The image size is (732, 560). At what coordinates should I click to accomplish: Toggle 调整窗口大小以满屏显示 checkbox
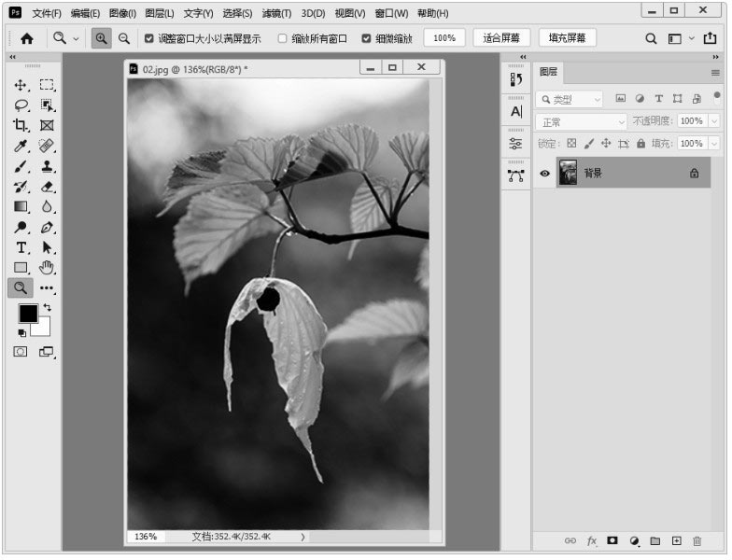pos(149,38)
